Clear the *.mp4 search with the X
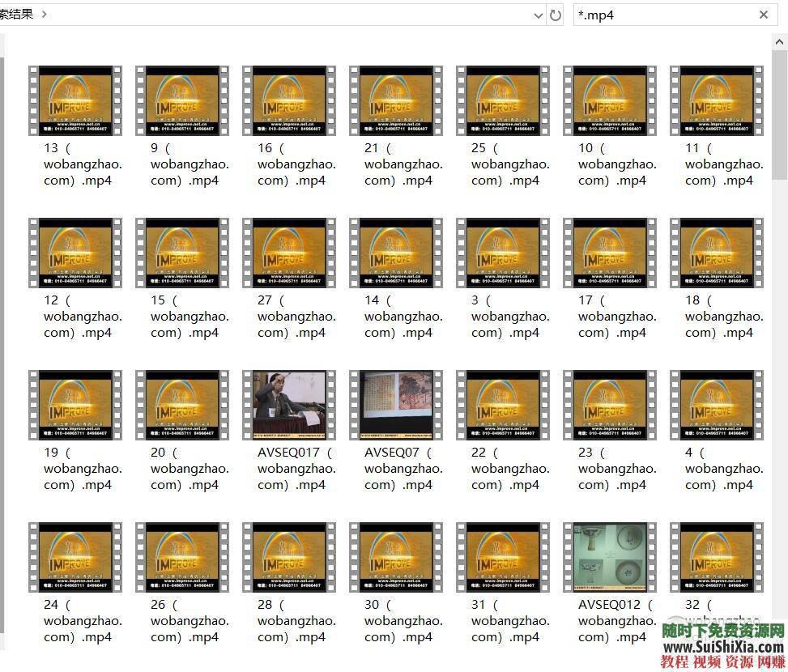This screenshot has width=788, height=672. click(763, 15)
